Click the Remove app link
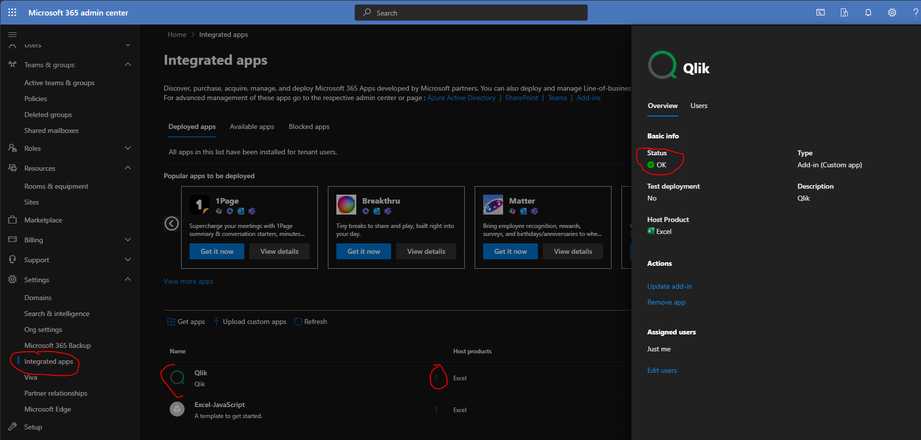Viewport: 921px width, 440px height. (x=666, y=303)
